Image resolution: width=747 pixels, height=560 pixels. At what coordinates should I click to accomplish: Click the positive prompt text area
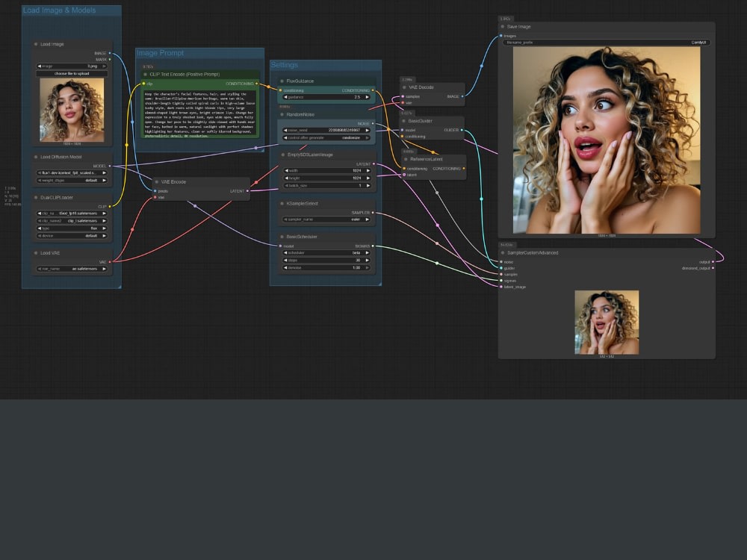[x=200, y=115]
